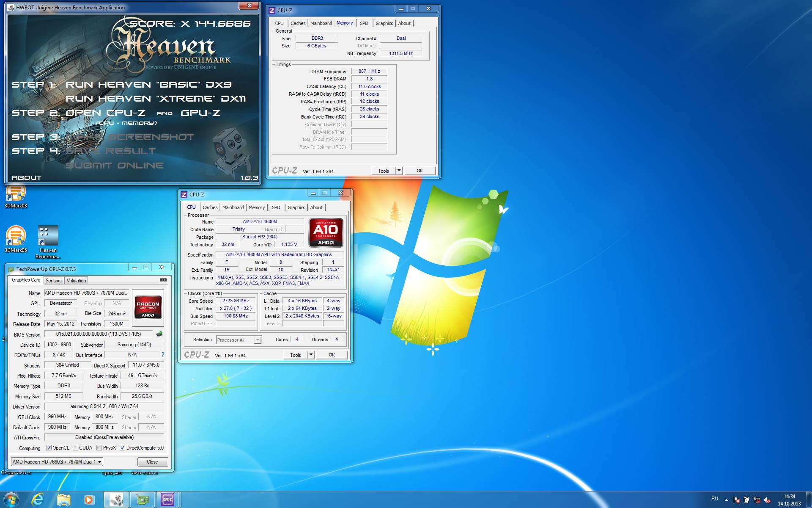Click OK in CPU-Z Memory window
812x508 pixels.
420,171
